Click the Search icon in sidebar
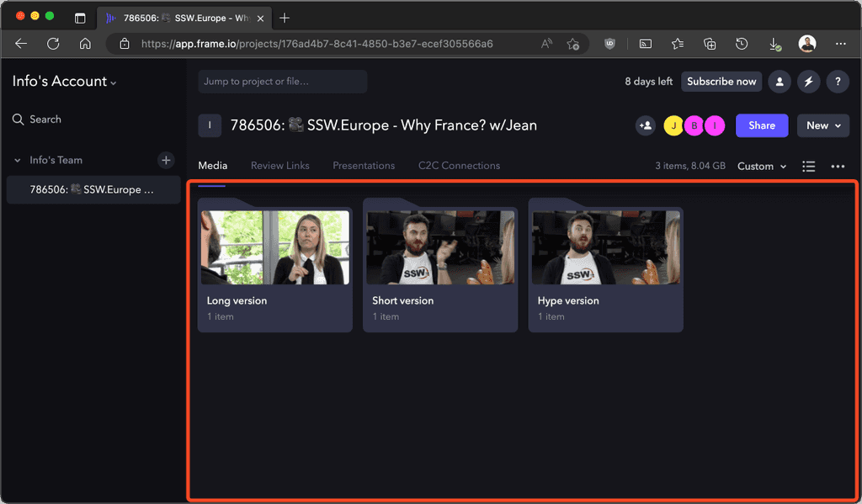The height and width of the screenshot is (504, 862). (17, 119)
